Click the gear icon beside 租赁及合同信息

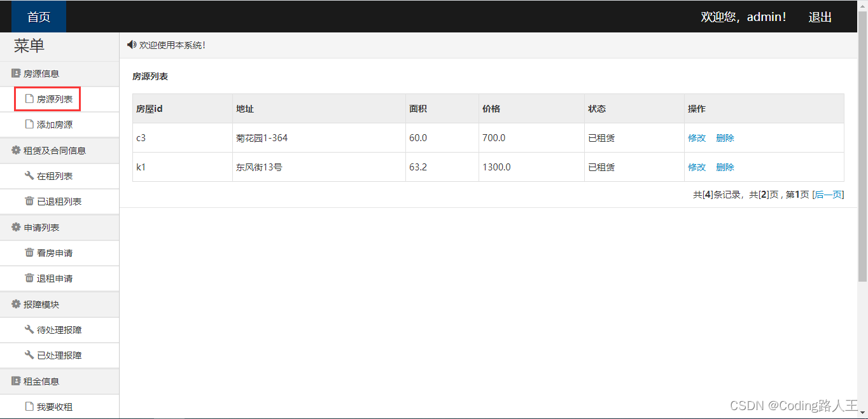pos(16,150)
